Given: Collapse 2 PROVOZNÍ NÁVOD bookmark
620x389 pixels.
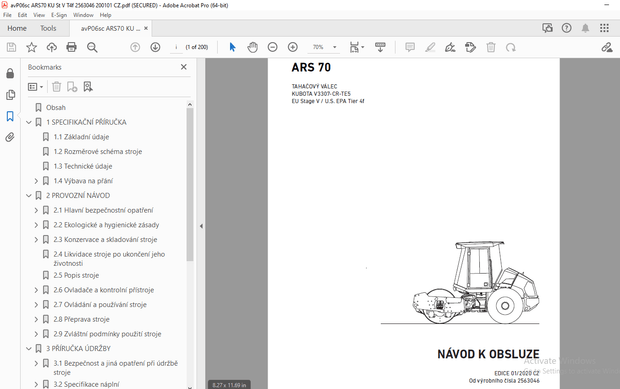Looking at the screenshot, I should click(28, 195).
